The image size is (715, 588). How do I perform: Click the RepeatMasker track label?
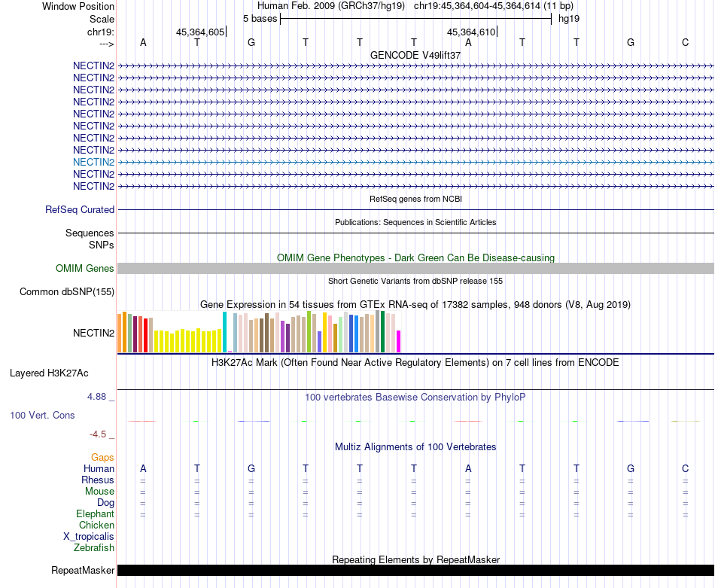coord(83,570)
